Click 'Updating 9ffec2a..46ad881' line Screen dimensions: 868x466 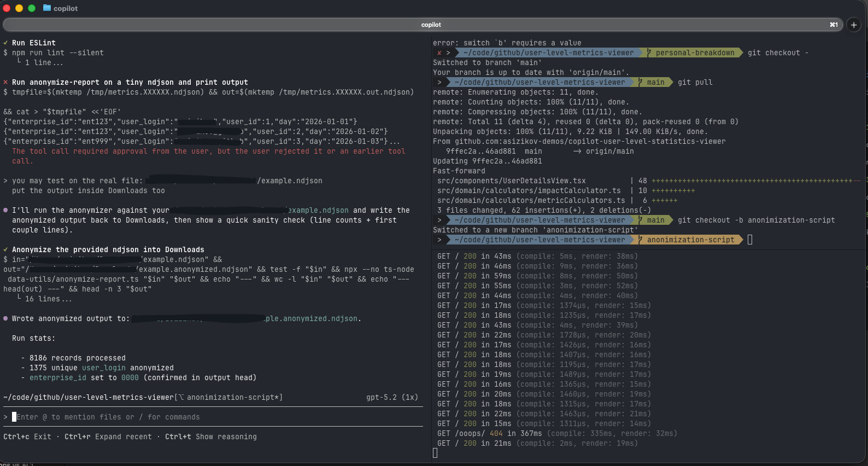pyautogui.click(x=488, y=161)
